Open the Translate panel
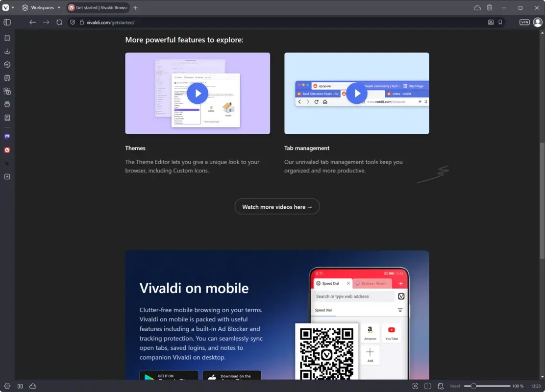 [x=7, y=91]
